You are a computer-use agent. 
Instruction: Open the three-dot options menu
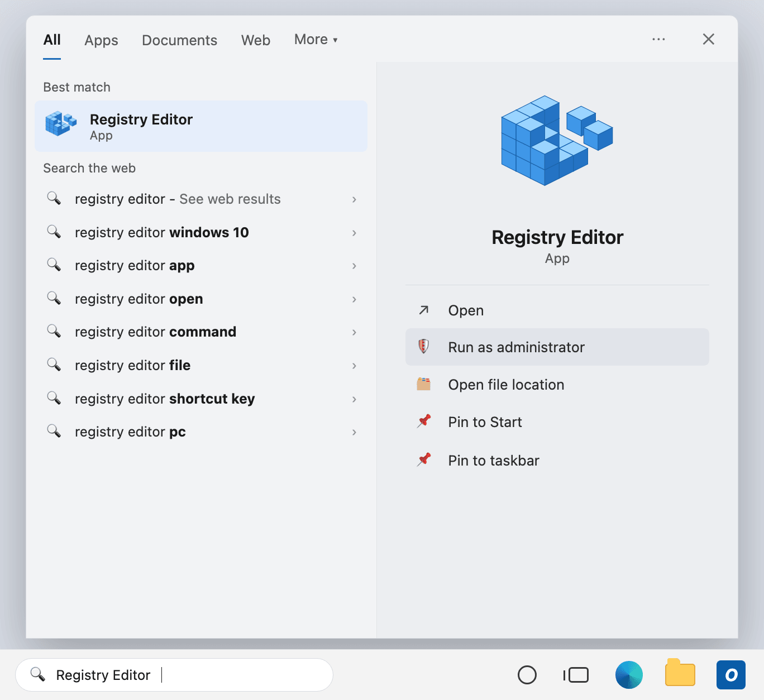[x=658, y=39]
